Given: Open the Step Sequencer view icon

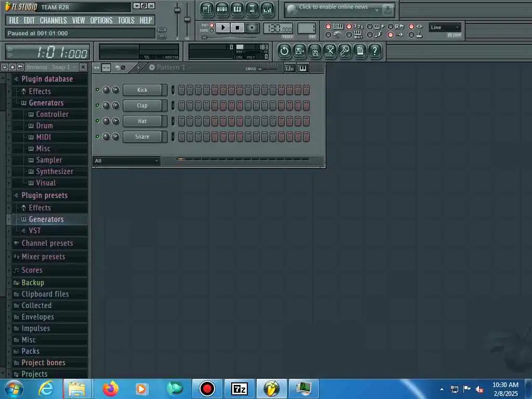Looking at the screenshot, I should pos(222,9).
